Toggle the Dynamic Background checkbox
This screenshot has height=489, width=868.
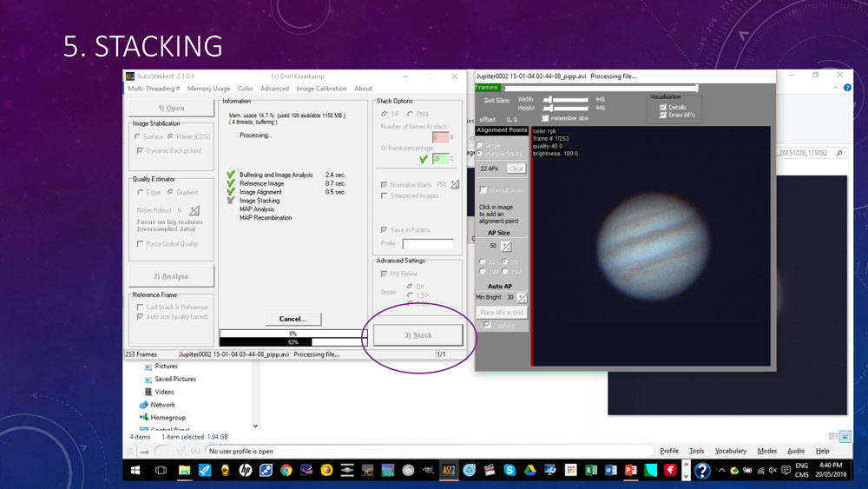[x=140, y=150]
